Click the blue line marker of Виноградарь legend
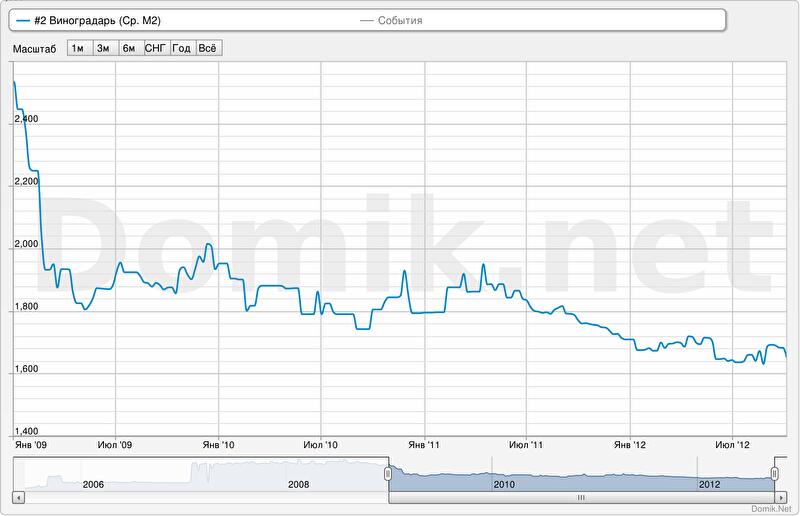 pyautogui.click(x=23, y=20)
